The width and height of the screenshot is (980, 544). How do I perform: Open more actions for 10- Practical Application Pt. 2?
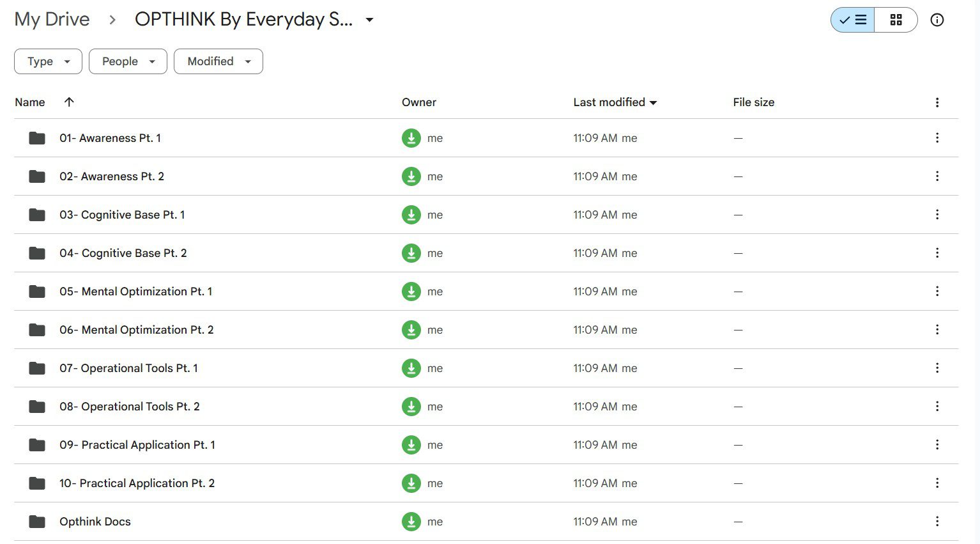[x=937, y=483]
